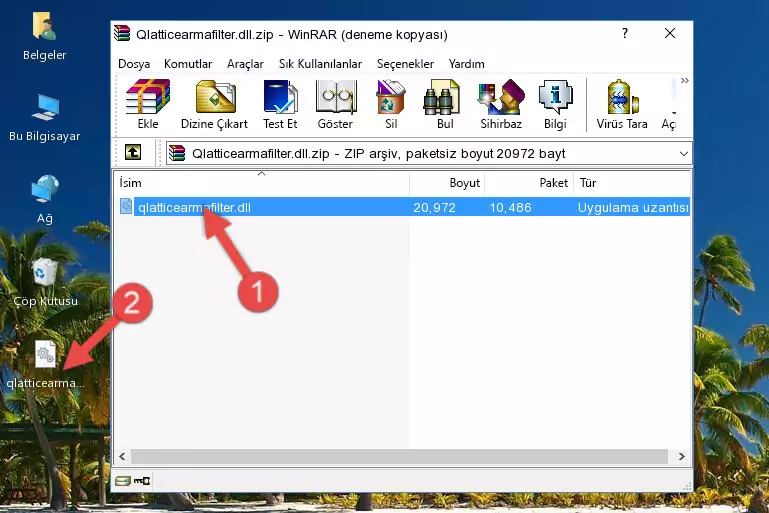Click the WinRAR title bar help button
The height and width of the screenshot is (513, 769).
pos(624,33)
